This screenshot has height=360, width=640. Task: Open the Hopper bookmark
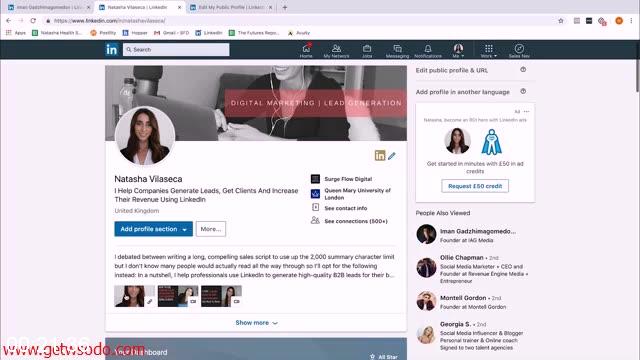[x=135, y=33]
